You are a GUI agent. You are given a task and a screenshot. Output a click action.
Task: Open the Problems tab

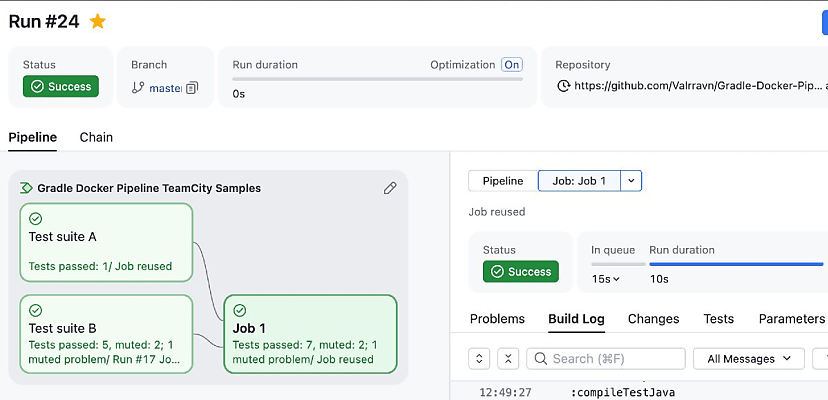(497, 319)
